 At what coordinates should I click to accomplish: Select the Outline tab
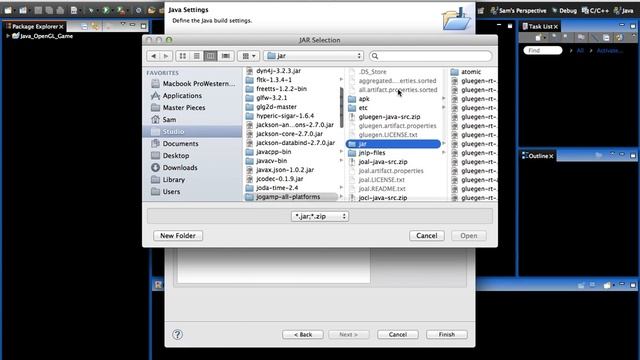point(538,156)
